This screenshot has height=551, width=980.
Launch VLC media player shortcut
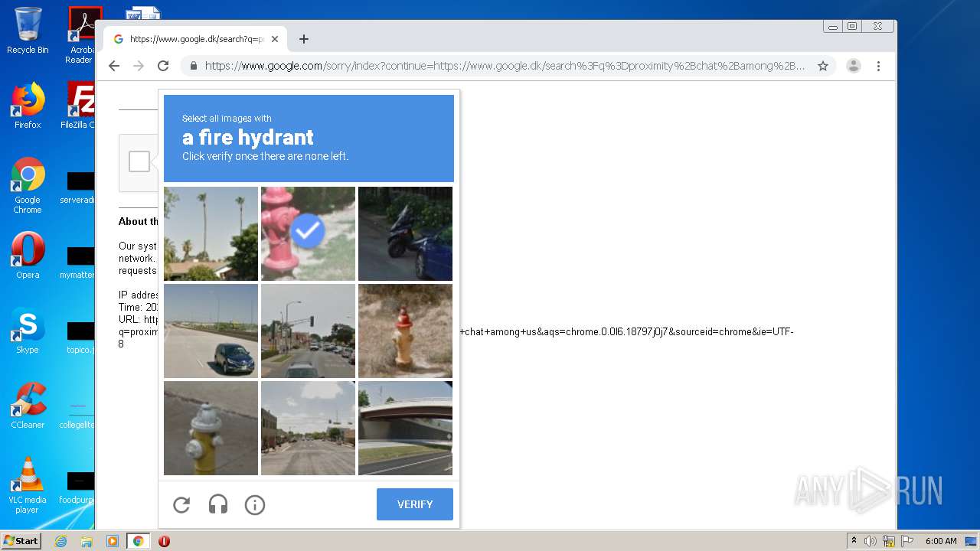pyautogui.click(x=28, y=484)
